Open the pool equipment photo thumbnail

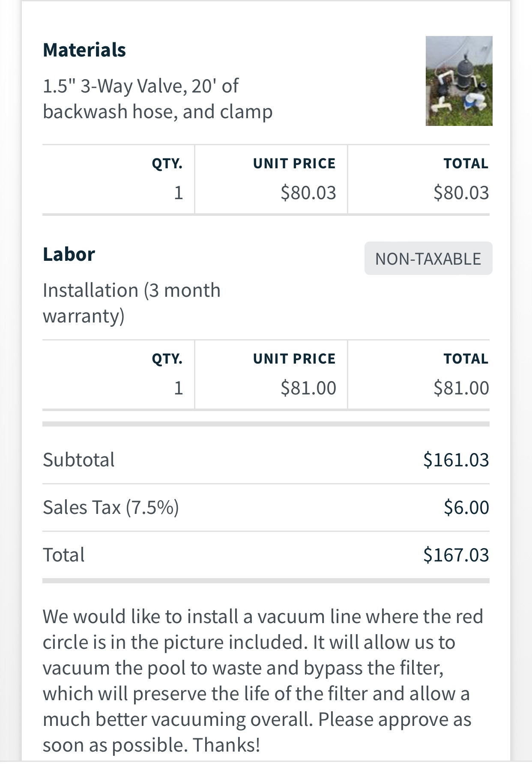tap(459, 81)
